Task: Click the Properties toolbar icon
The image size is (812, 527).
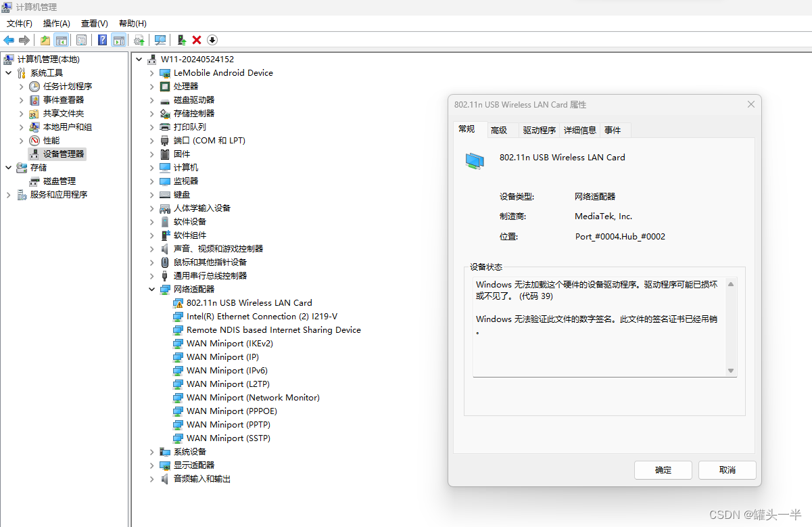Action: coord(81,40)
